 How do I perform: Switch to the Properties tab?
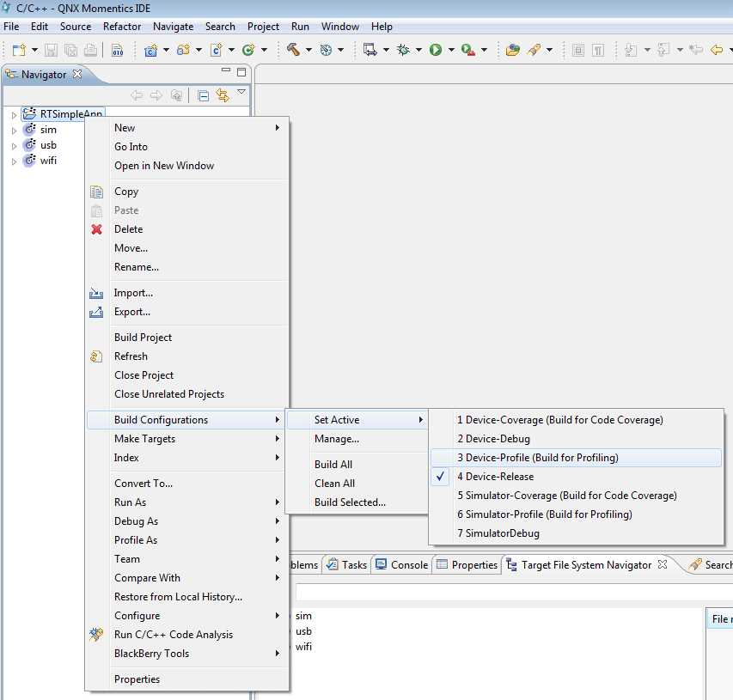click(474, 565)
